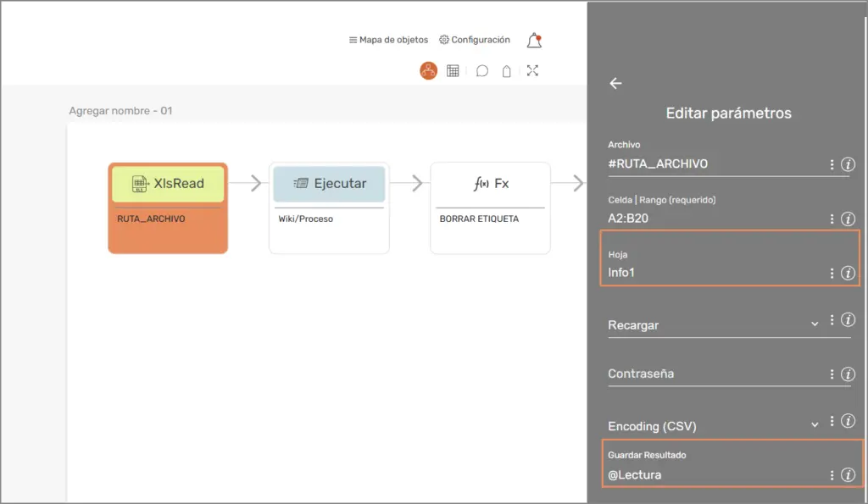Click the back arrow in parameters panel
The height and width of the screenshot is (504, 868).
(615, 83)
